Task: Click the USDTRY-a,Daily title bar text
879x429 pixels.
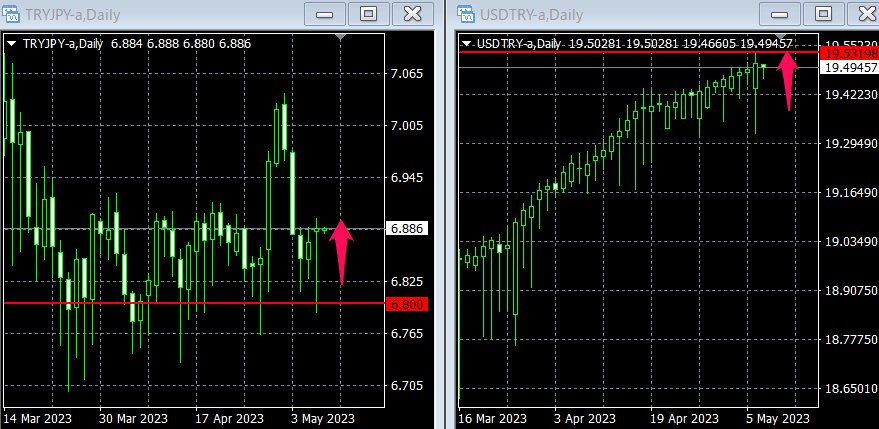Action: click(531, 15)
